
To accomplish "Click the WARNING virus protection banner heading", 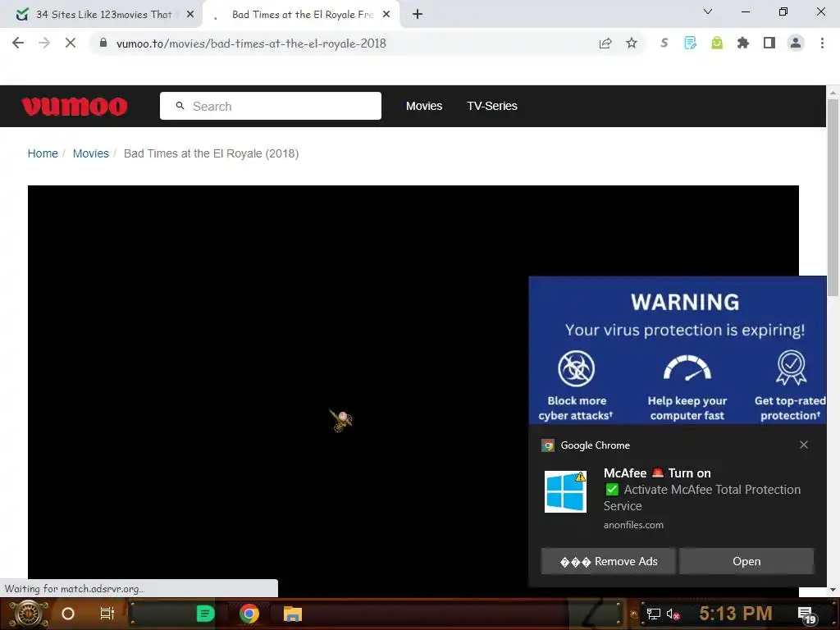I will tap(685, 303).
